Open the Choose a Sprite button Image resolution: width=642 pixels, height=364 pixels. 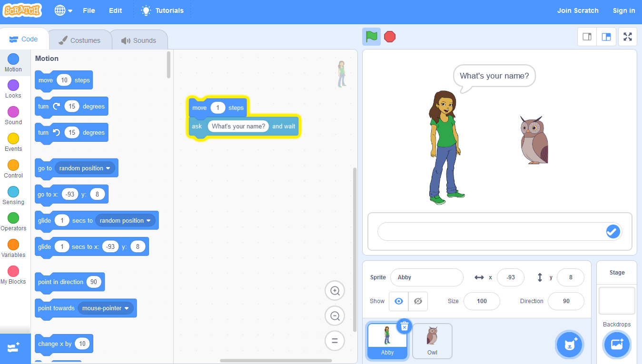(569, 344)
